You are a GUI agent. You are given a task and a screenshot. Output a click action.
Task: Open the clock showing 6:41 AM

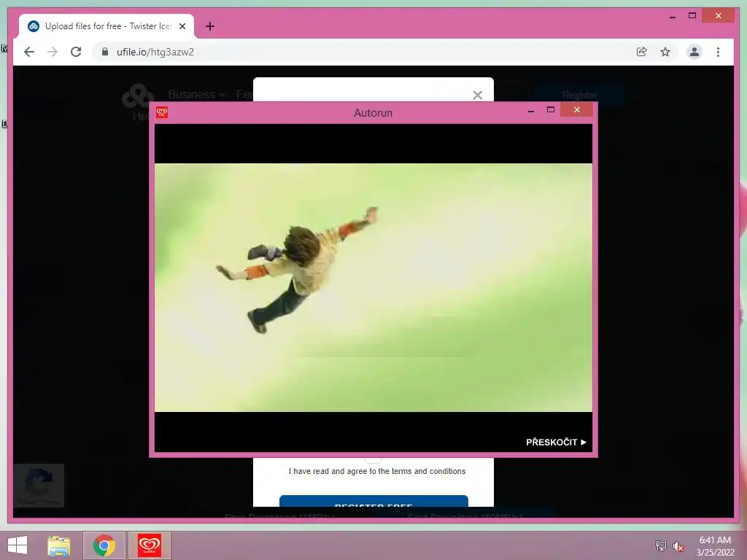(x=715, y=546)
